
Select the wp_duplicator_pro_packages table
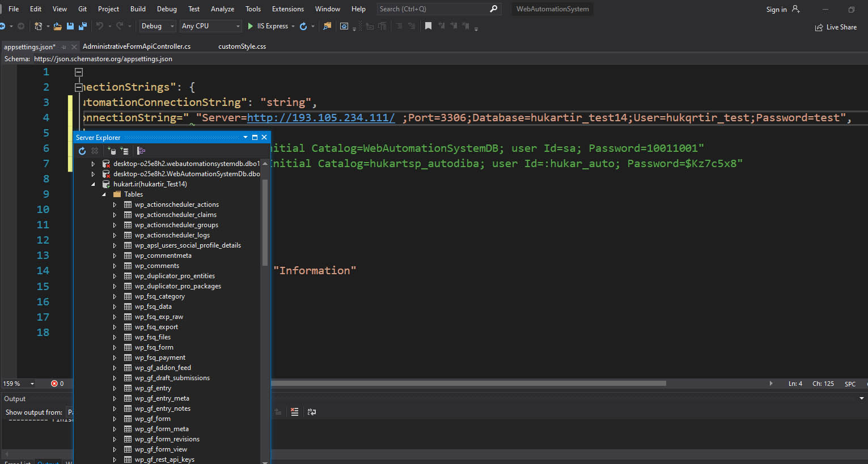click(178, 286)
